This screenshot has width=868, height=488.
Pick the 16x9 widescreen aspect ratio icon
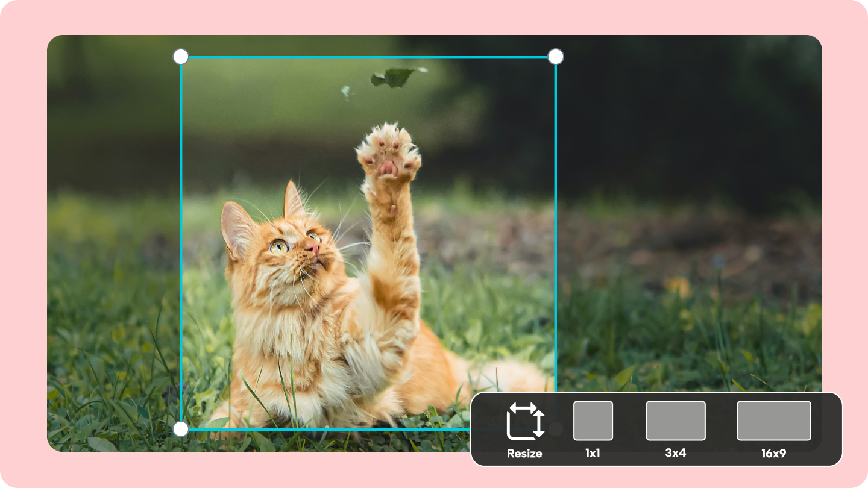[773, 422]
